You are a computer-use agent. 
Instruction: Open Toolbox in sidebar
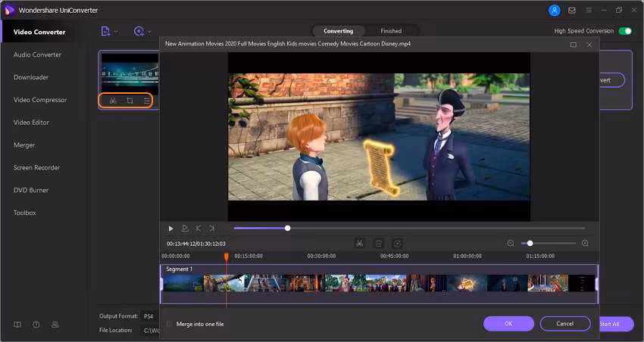25,213
